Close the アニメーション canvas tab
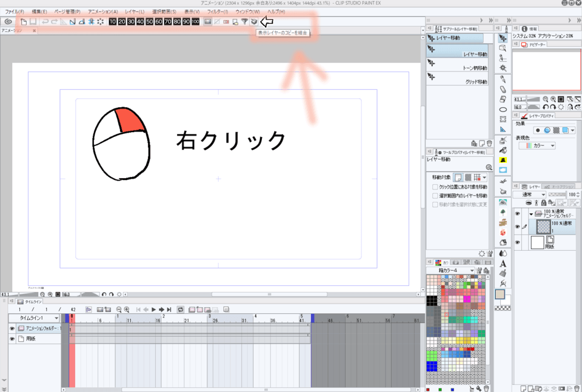The width and height of the screenshot is (582, 392). coord(34,30)
